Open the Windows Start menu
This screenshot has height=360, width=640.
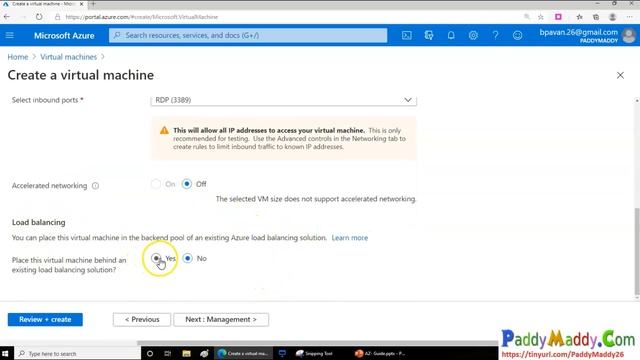[5, 353]
